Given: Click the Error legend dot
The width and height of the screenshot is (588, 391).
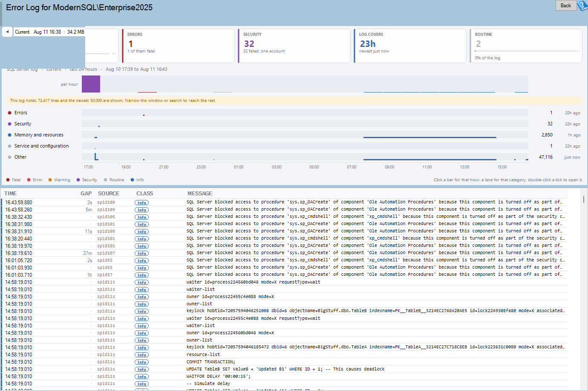Looking at the screenshot, I should [x=29, y=180].
